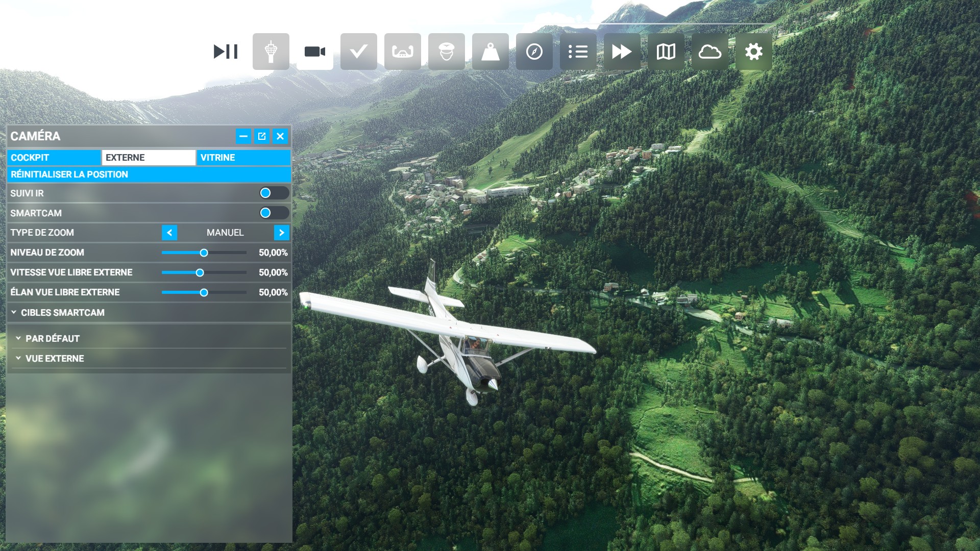Click RÉINITIALISER LA POSITION button
The width and height of the screenshot is (980, 551).
point(149,174)
